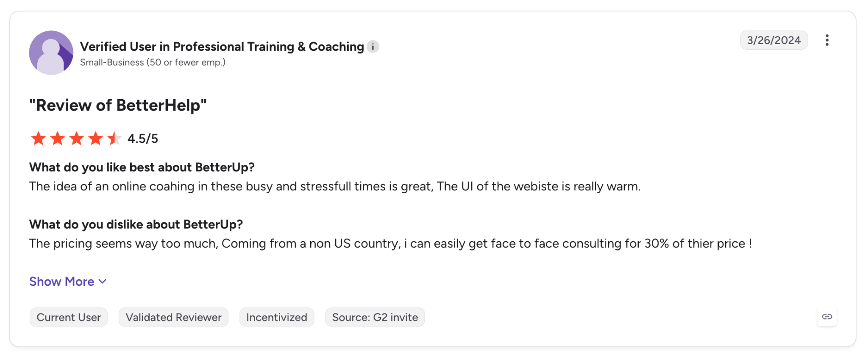
Task: Open the three-dot more options menu
Action: click(826, 40)
